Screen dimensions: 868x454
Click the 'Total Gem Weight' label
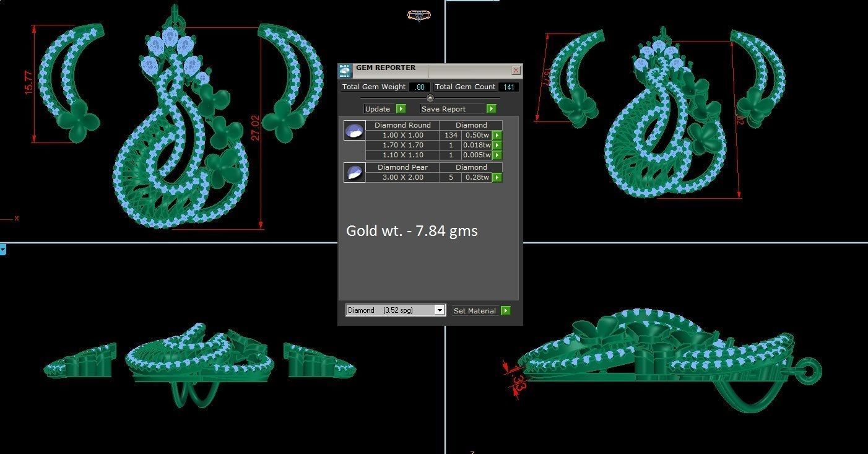click(374, 87)
